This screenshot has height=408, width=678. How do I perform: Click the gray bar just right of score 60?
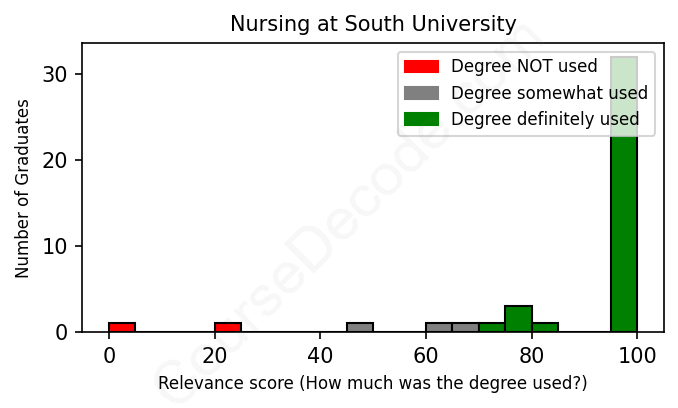pos(439,327)
